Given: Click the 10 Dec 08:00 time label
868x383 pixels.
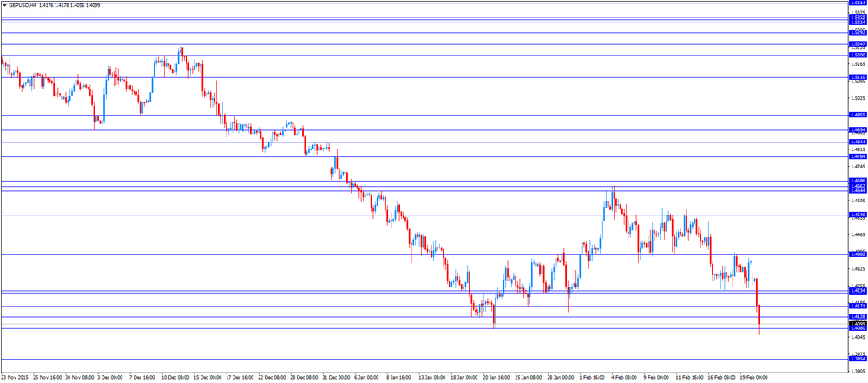Looking at the screenshot, I should pos(175,378).
